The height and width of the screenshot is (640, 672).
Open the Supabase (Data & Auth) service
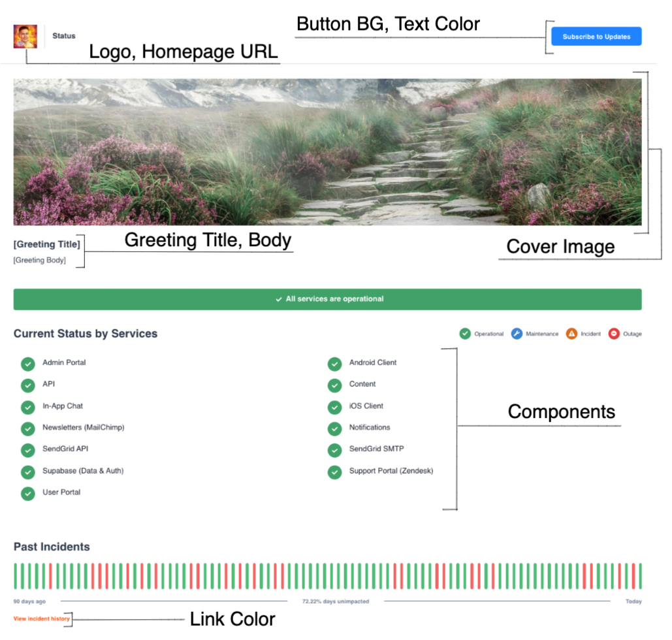click(83, 471)
